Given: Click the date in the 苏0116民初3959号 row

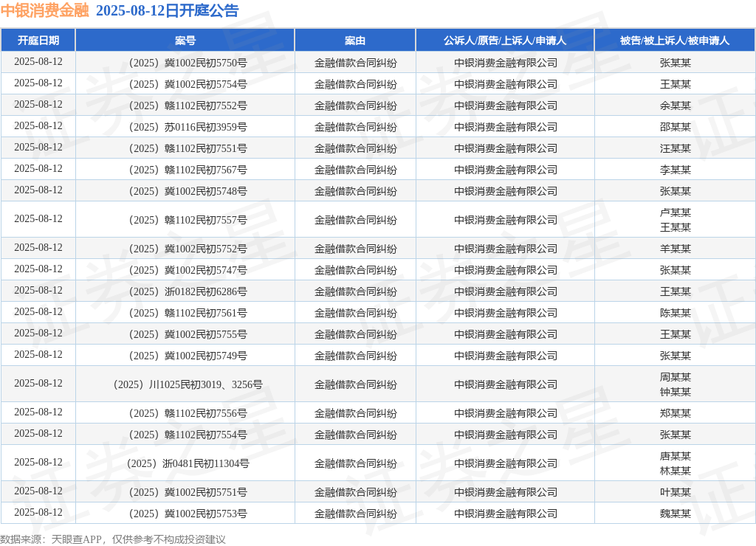Looking at the screenshot, I should click(x=38, y=125).
